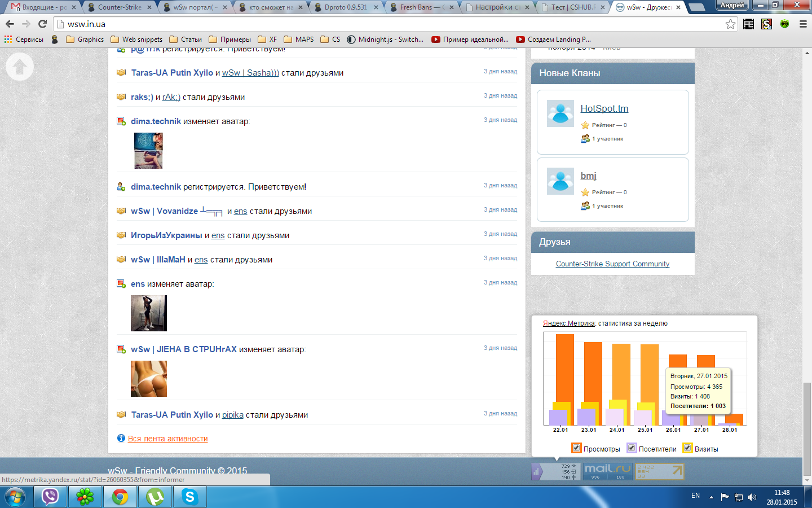Open the gold arrow statistics counter
This screenshot has width=812, height=508.
pyautogui.click(x=660, y=471)
